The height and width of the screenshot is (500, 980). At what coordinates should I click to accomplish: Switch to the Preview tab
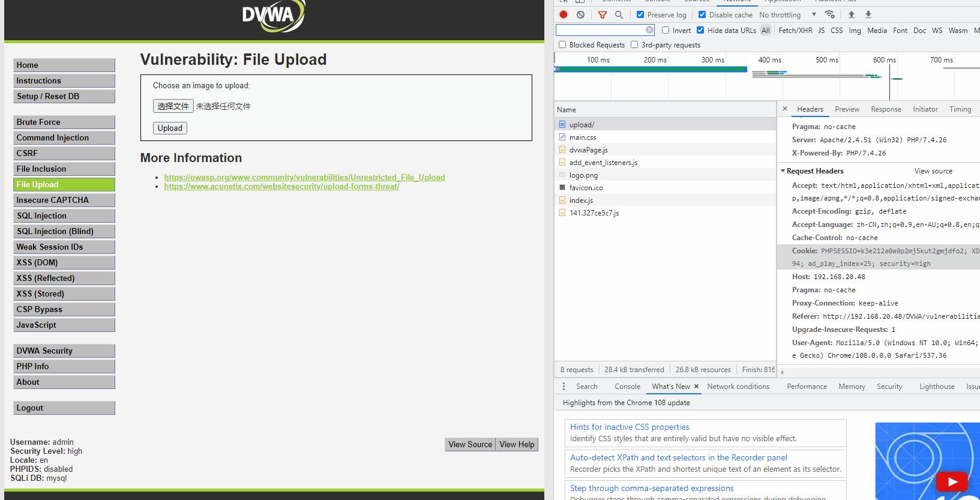847,109
